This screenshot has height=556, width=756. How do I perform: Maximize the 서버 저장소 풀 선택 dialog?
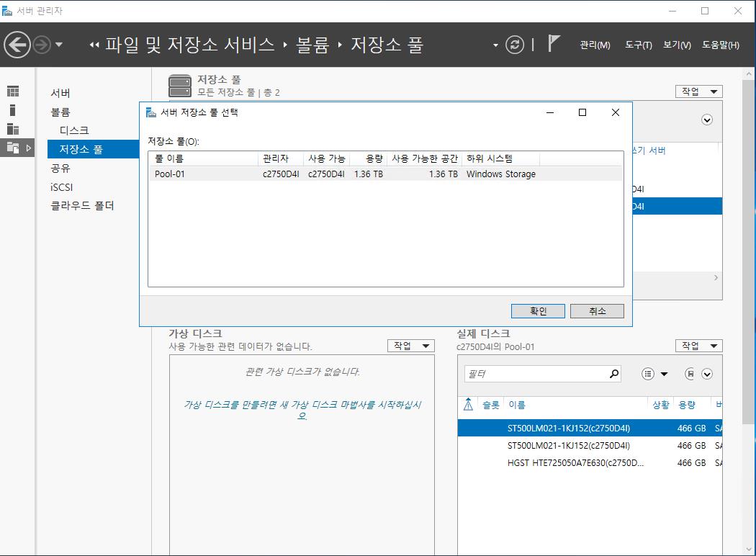tap(582, 112)
